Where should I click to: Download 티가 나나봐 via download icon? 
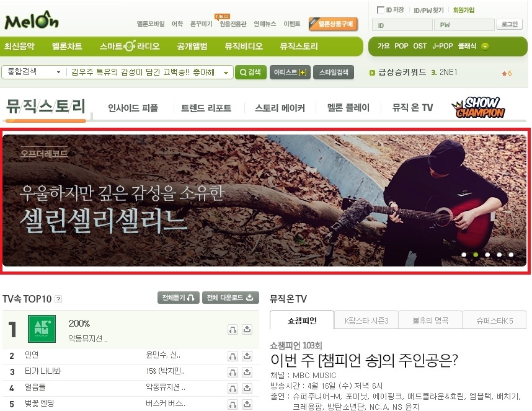pos(247,372)
